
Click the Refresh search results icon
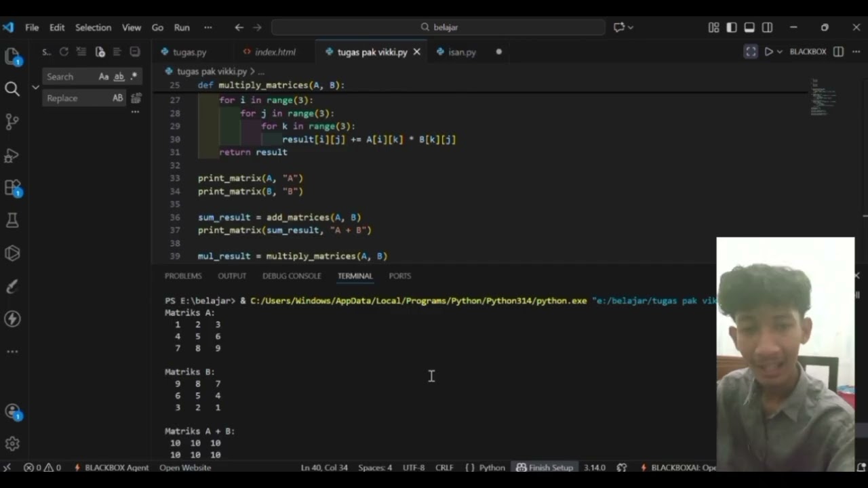point(64,52)
